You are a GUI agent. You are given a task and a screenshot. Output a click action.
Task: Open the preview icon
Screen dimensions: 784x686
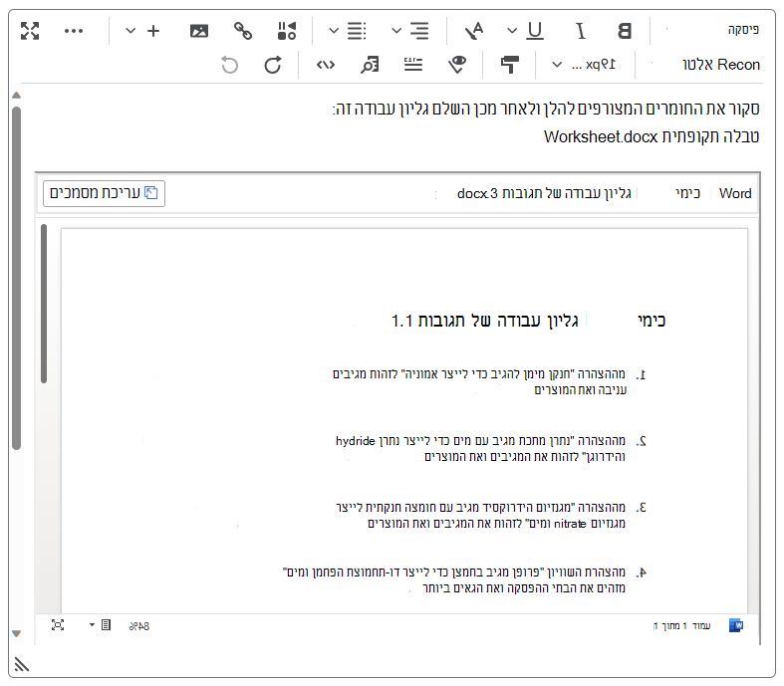click(x=370, y=65)
